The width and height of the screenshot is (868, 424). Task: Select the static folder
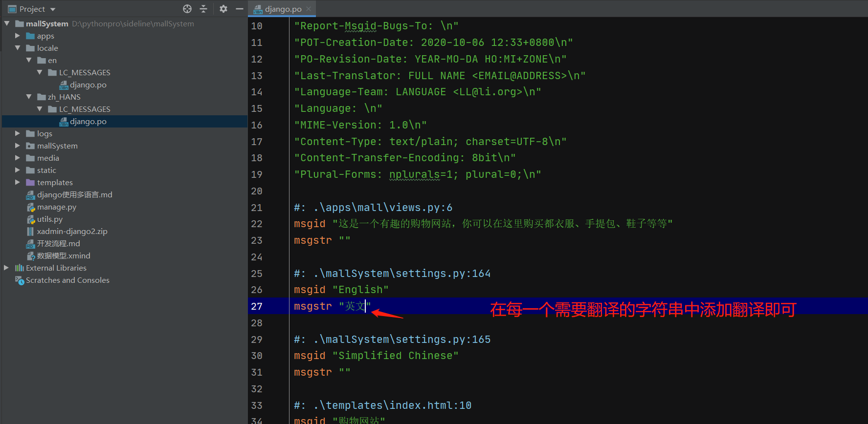(x=46, y=170)
